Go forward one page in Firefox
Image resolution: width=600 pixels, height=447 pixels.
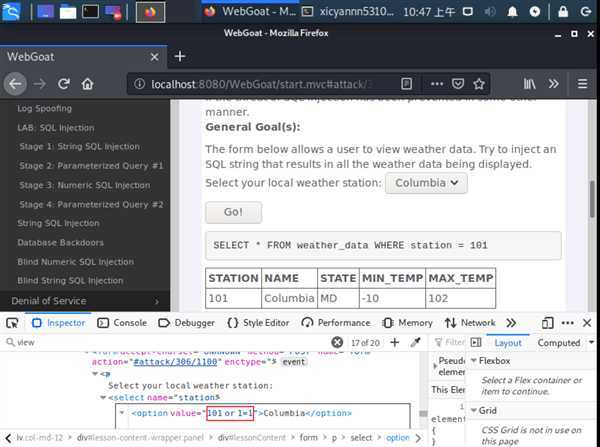tap(39, 84)
